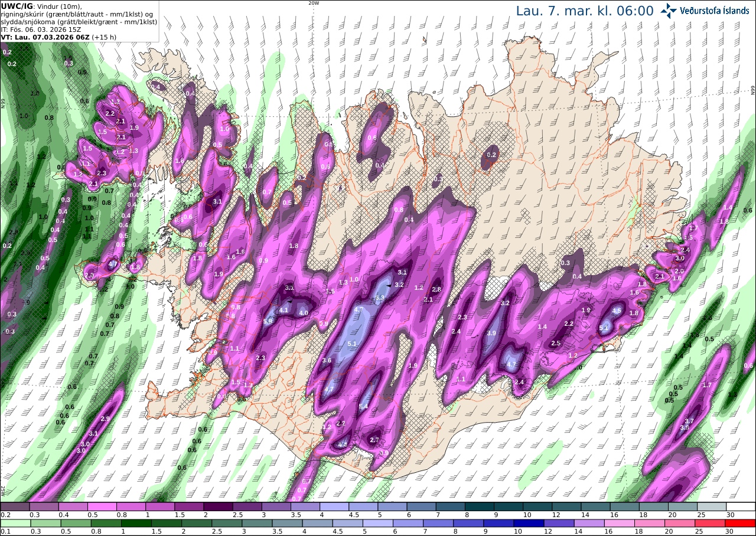This screenshot has width=756, height=536.
Task: Click the '20W' longitude label
Action: click(314, 3)
